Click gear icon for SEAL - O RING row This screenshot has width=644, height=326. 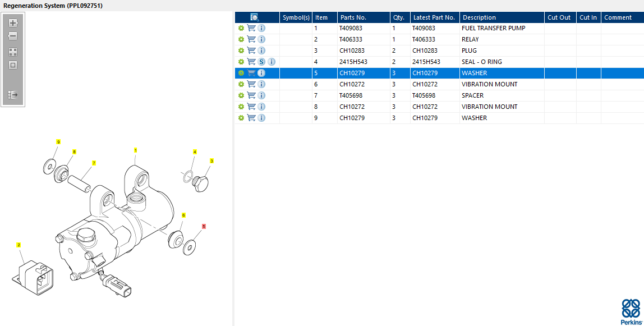tap(241, 62)
